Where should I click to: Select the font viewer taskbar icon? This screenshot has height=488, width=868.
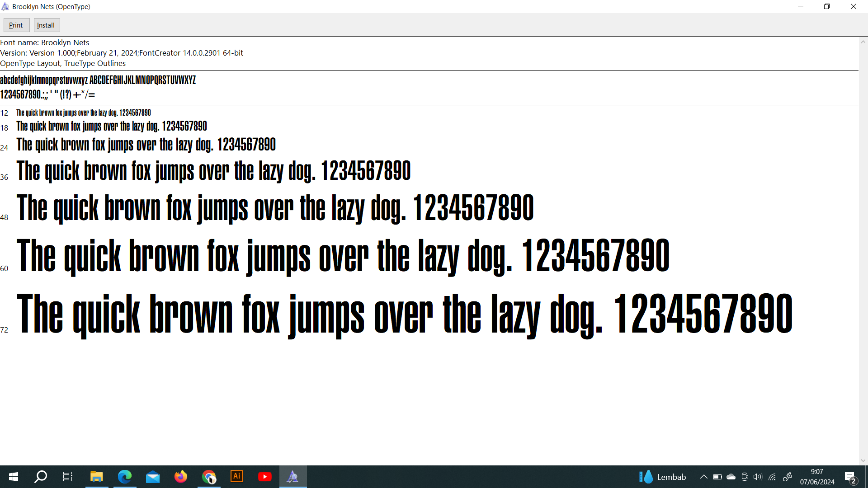pyautogui.click(x=293, y=477)
